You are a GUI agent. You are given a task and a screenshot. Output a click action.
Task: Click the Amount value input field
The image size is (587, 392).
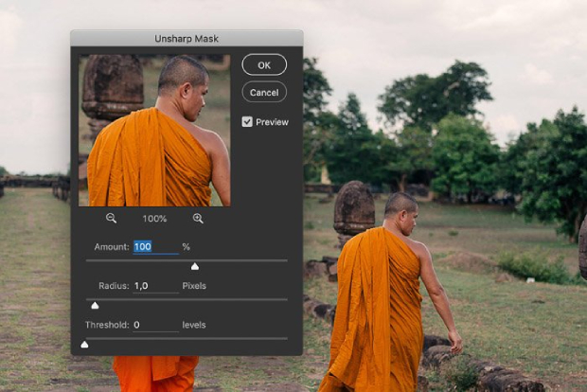[x=155, y=246]
